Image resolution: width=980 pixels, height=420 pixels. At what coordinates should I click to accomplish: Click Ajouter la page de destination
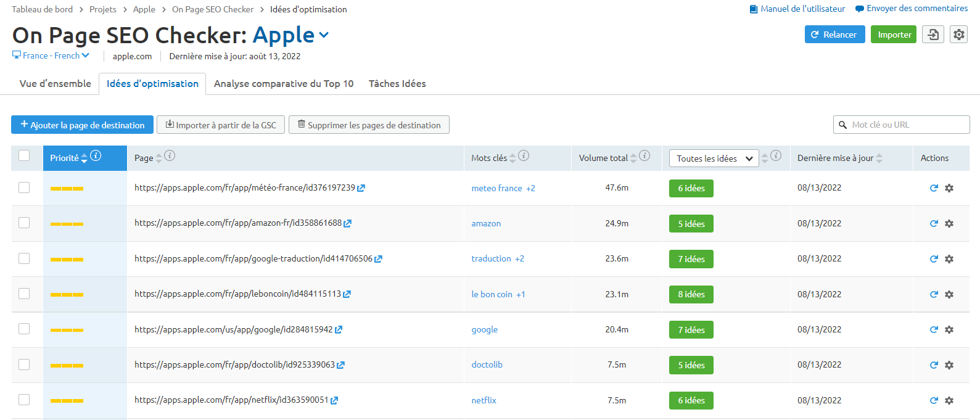point(82,125)
